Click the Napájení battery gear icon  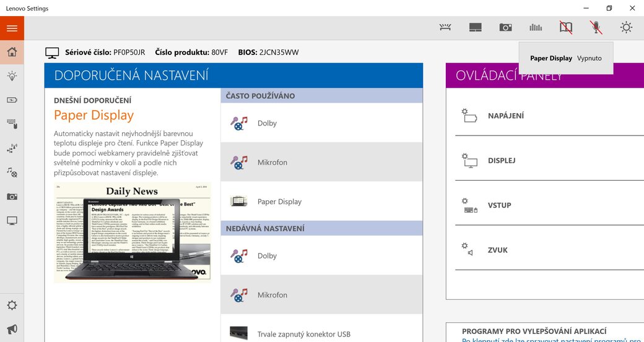pos(469,116)
